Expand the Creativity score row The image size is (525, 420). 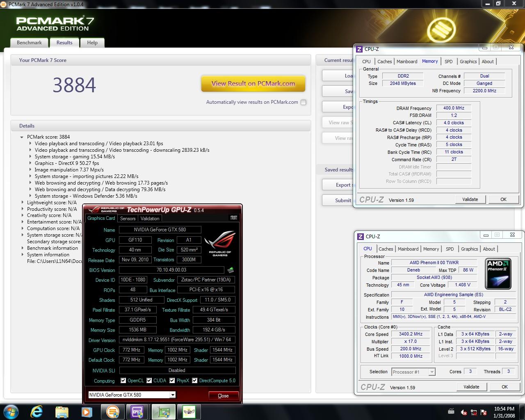click(23, 215)
